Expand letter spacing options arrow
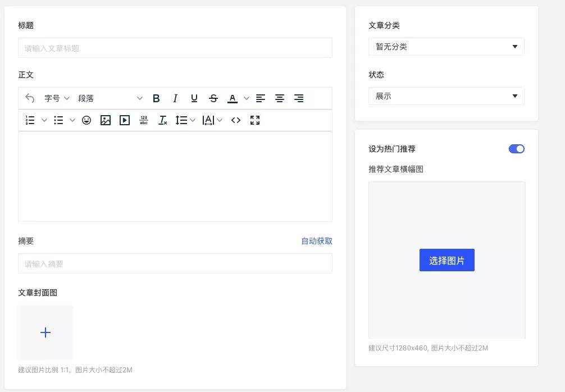 [220, 120]
